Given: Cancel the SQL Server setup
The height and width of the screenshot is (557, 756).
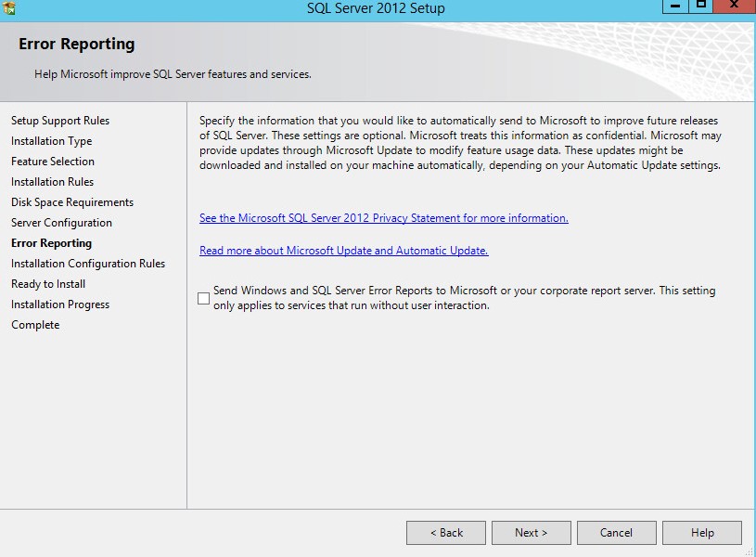Looking at the screenshot, I should tap(617, 532).
